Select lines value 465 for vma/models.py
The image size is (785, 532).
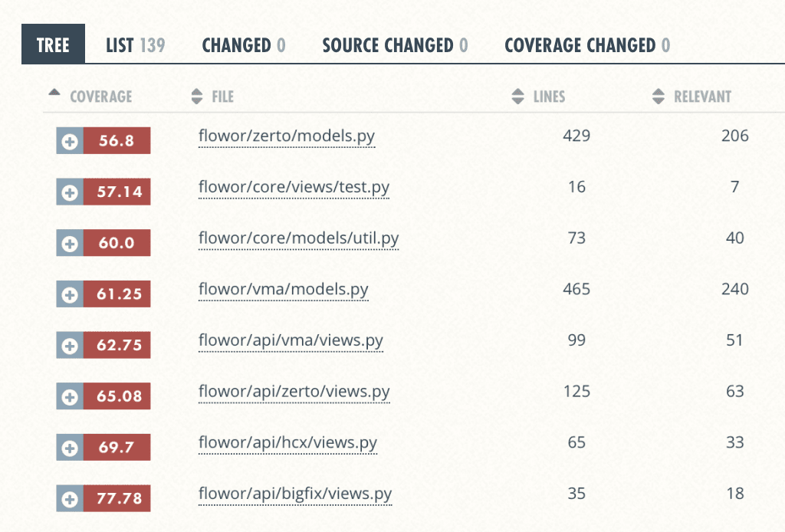click(x=576, y=289)
